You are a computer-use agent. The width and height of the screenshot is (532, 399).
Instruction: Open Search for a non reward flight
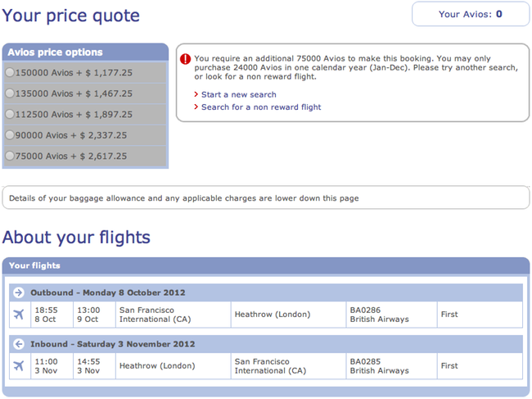click(261, 107)
